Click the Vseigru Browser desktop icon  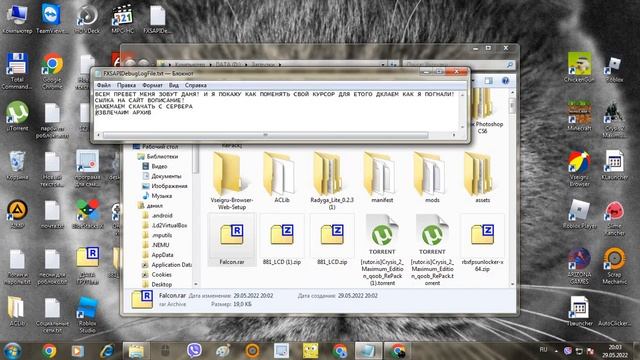[x=579, y=169]
